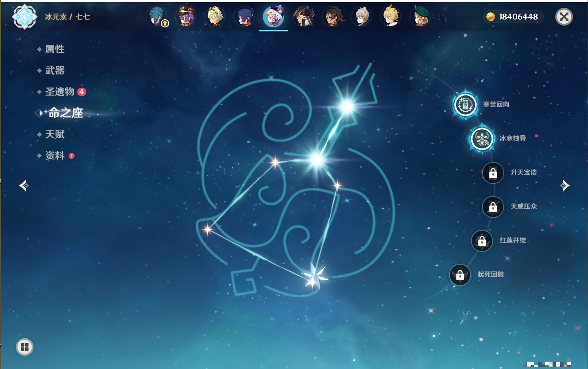Click the Mora amount 18406448
The image size is (588, 369).
click(x=518, y=17)
